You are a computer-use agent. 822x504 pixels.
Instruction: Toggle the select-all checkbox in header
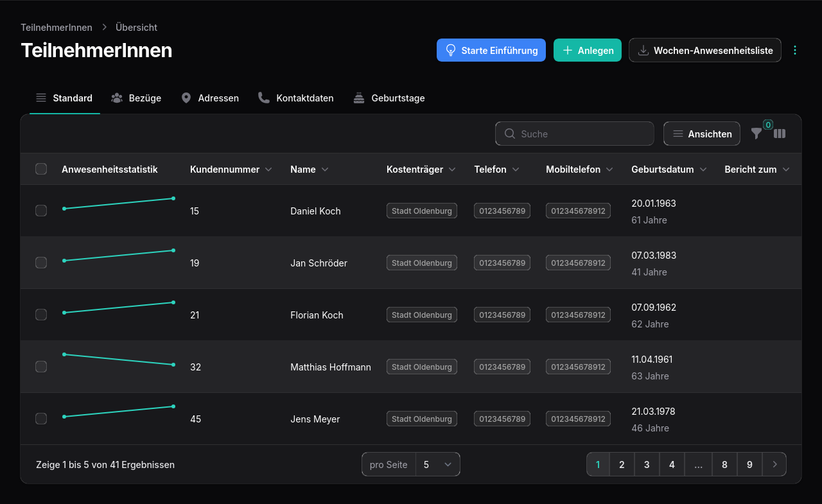coord(41,169)
